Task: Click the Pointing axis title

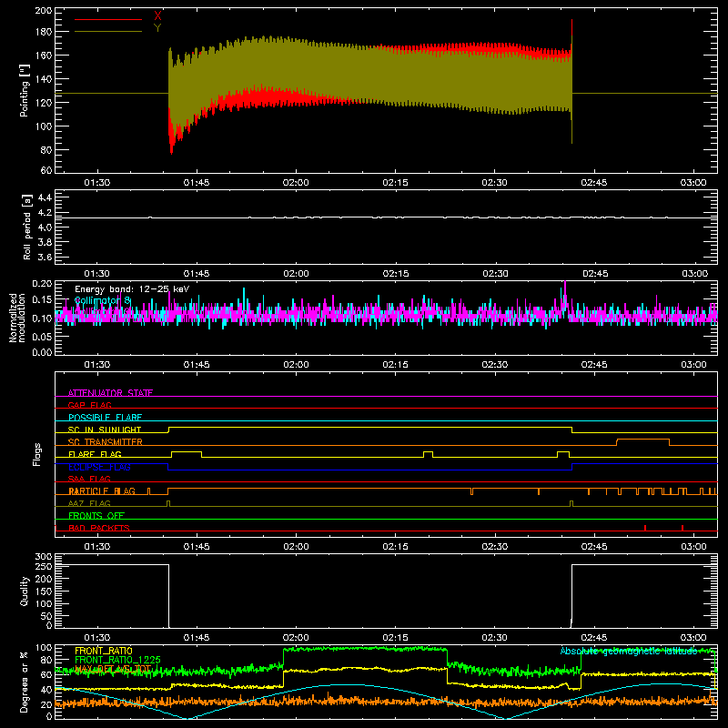Action: point(25,91)
